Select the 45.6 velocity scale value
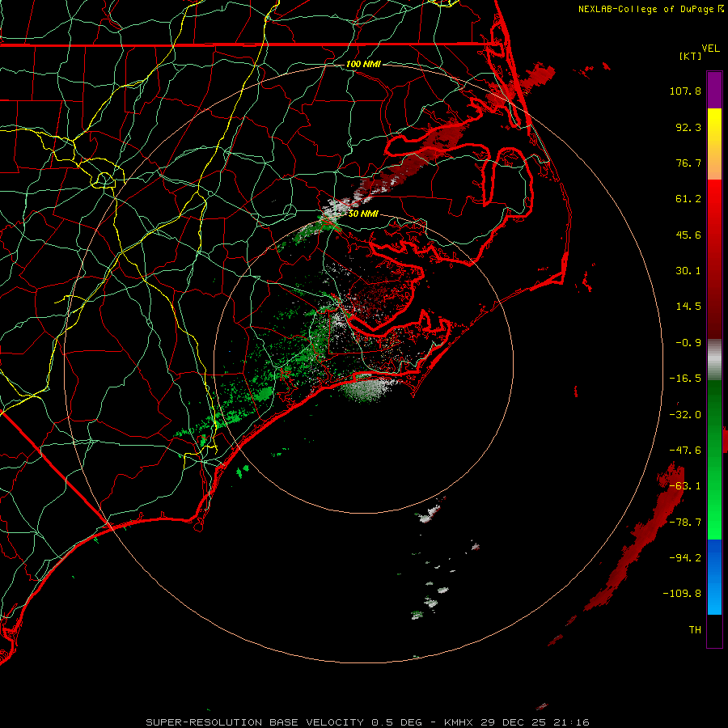728x728 pixels. pos(688,235)
